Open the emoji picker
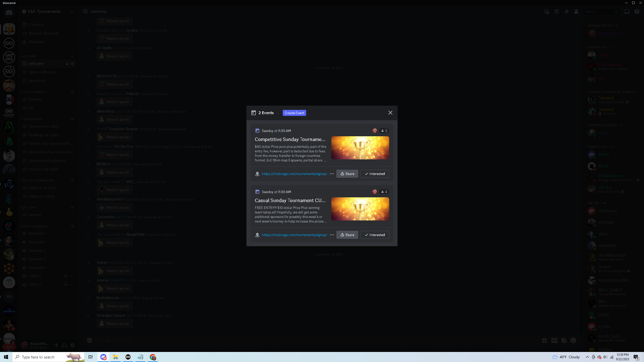This screenshot has width=644, height=362. pyautogui.click(x=573, y=340)
